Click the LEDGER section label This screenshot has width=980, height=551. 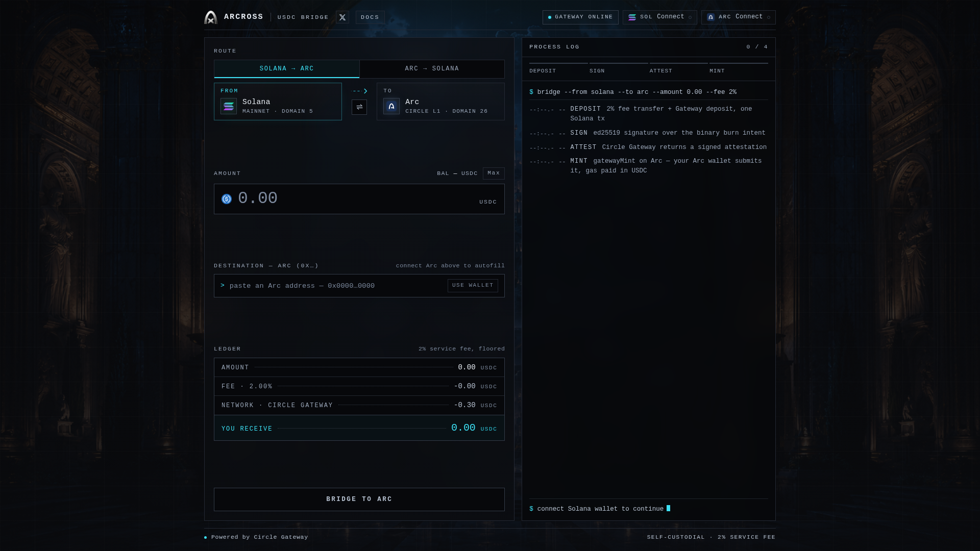click(x=227, y=349)
